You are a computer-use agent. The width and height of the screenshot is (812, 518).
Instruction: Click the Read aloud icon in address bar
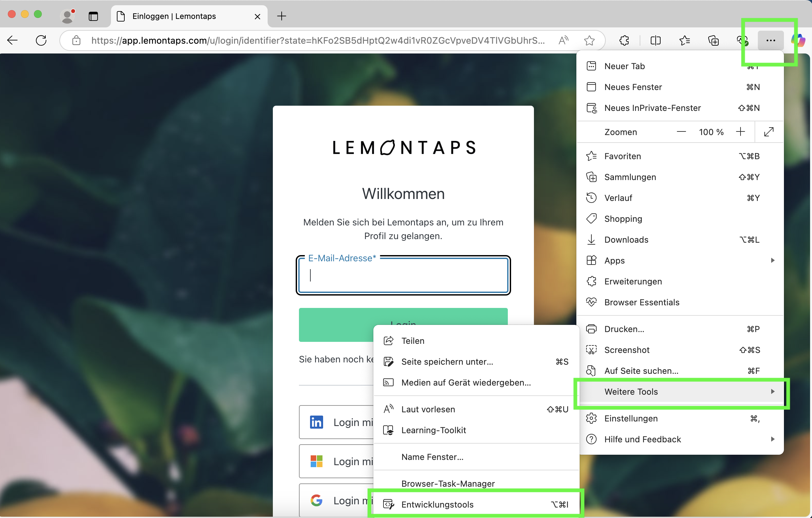pyautogui.click(x=563, y=40)
